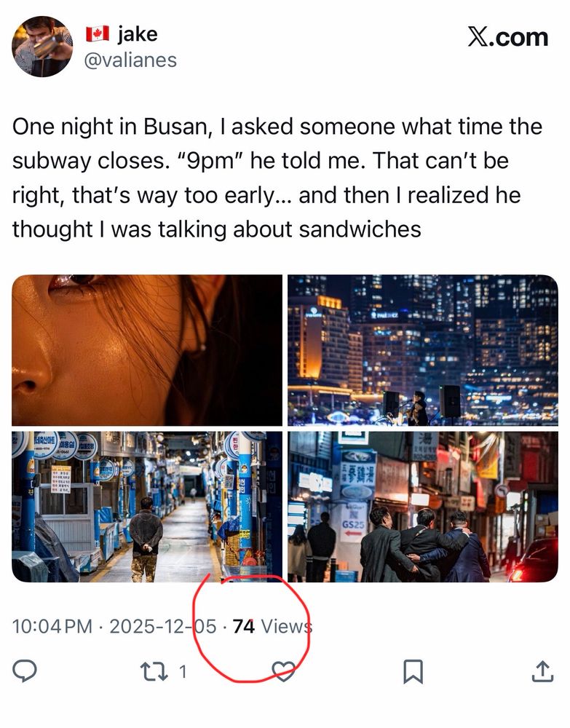
Task: Open the 74 Views count
Action: (x=272, y=626)
